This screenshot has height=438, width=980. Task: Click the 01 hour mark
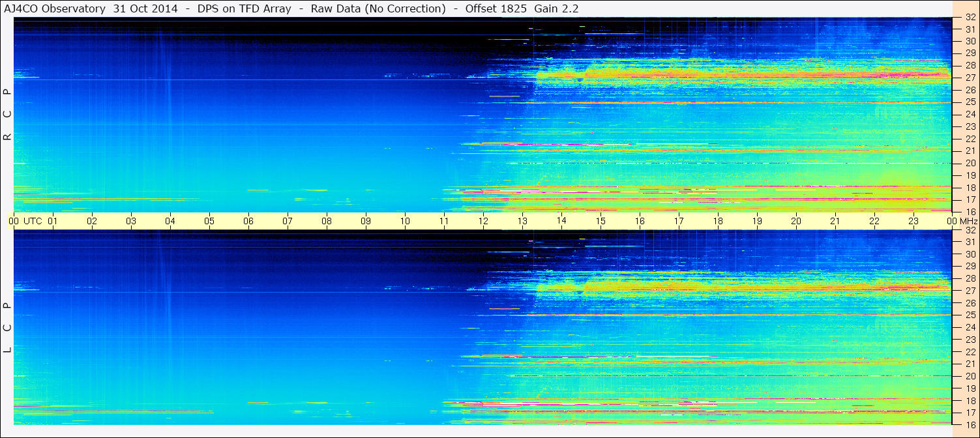pyautogui.click(x=53, y=222)
